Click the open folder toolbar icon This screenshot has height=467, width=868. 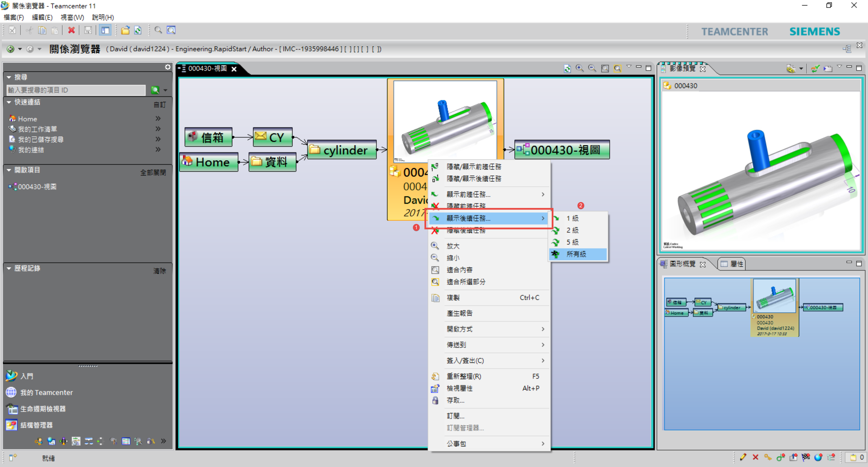coord(125,30)
